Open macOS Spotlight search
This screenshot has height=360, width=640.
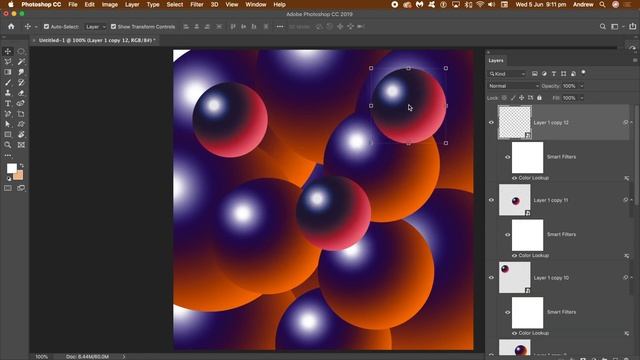pyautogui.click(x=602, y=4)
